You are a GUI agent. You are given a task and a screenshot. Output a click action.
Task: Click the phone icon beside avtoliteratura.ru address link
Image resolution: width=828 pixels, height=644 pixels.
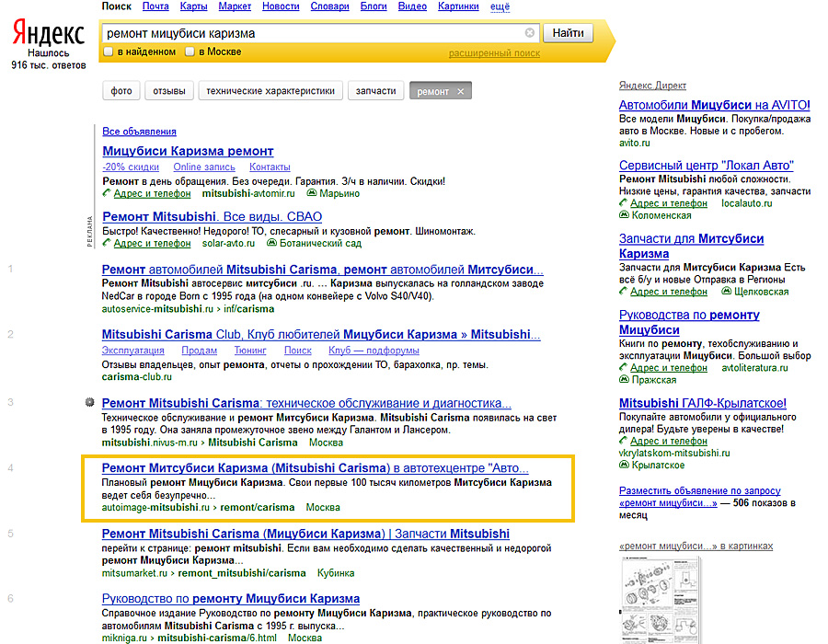pyautogui.click(x=623, y=367)
